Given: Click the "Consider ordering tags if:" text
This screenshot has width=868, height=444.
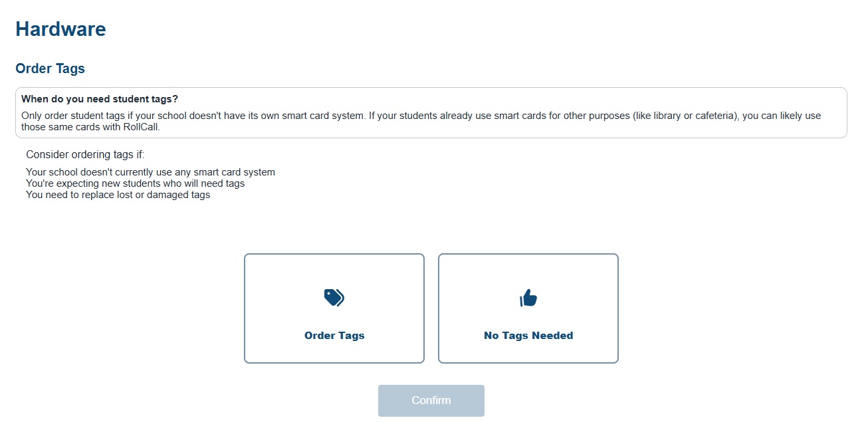Looking at the screenshot, I should tap(85, 155).
